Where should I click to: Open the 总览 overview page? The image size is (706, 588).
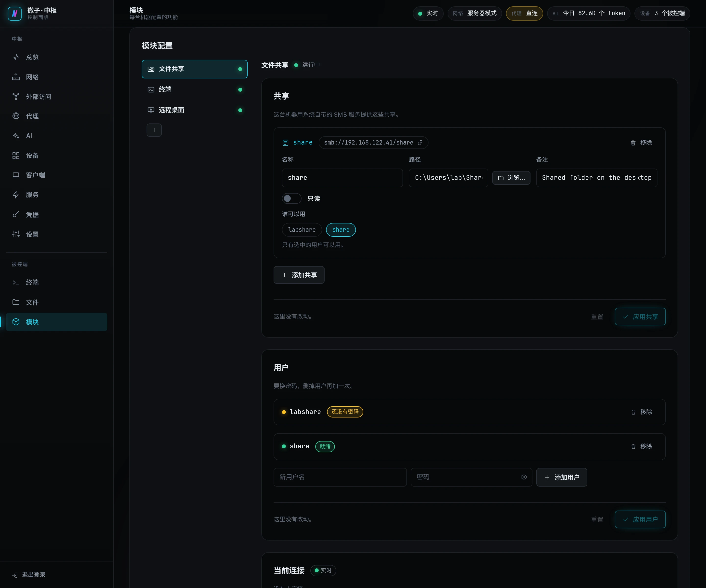tap(56, 58)
